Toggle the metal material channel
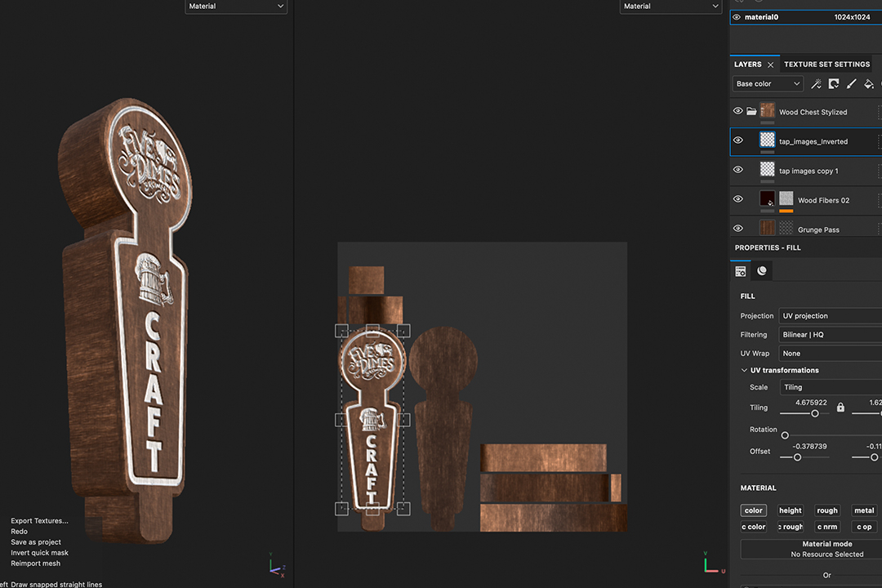Viewport: 882px width, 588px height. [864, 510]
